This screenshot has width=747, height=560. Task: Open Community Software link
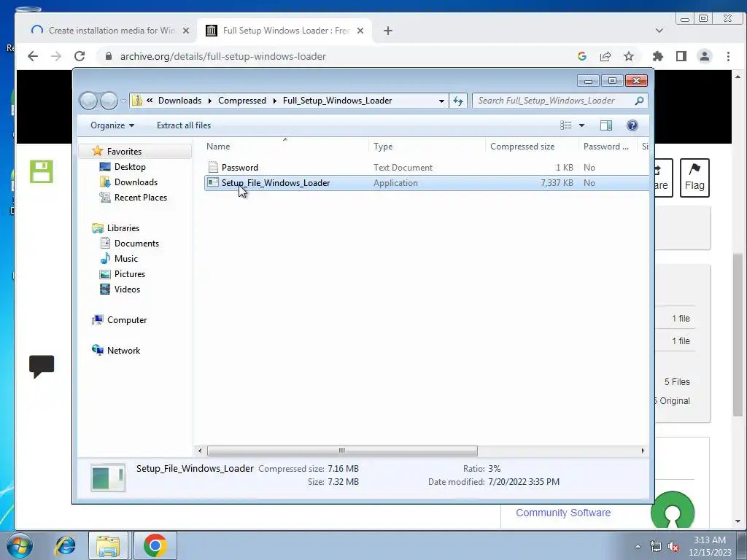coord(563,513)
